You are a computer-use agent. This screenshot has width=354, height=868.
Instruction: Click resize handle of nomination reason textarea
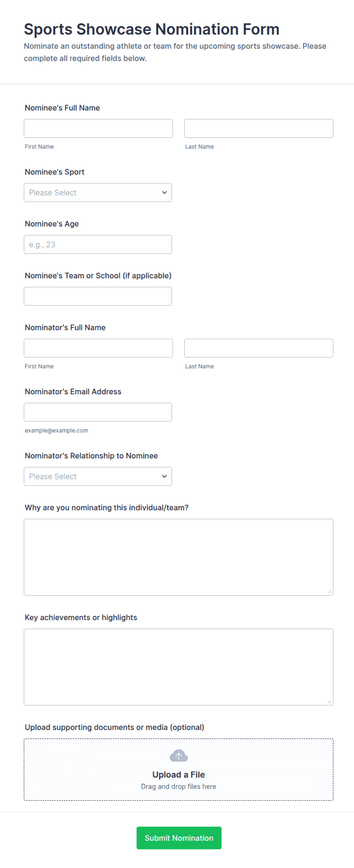[x=329, y=591]
